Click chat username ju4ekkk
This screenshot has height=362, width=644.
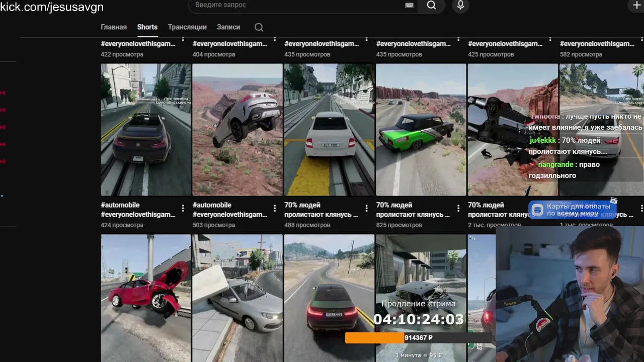point(543,140)
